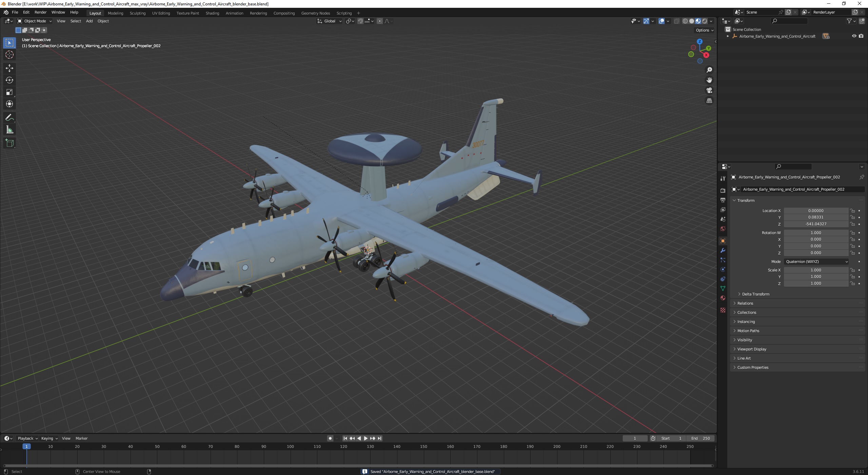Viewport: 868px width, 475px height.
Task: Open the Output properties tab
Action: 723,200
